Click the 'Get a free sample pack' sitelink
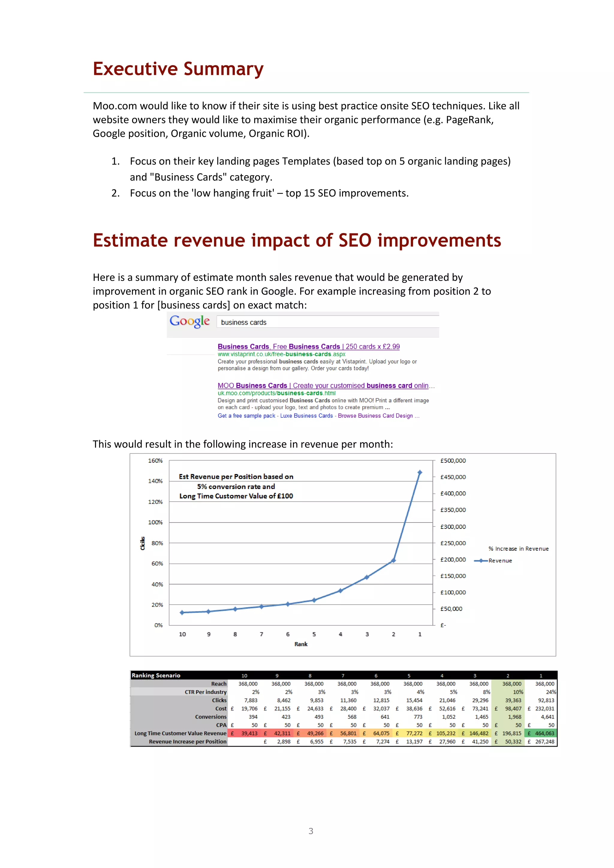Image resolution: width=614 pixels, height=868 pixels. (x=246, y=416)
